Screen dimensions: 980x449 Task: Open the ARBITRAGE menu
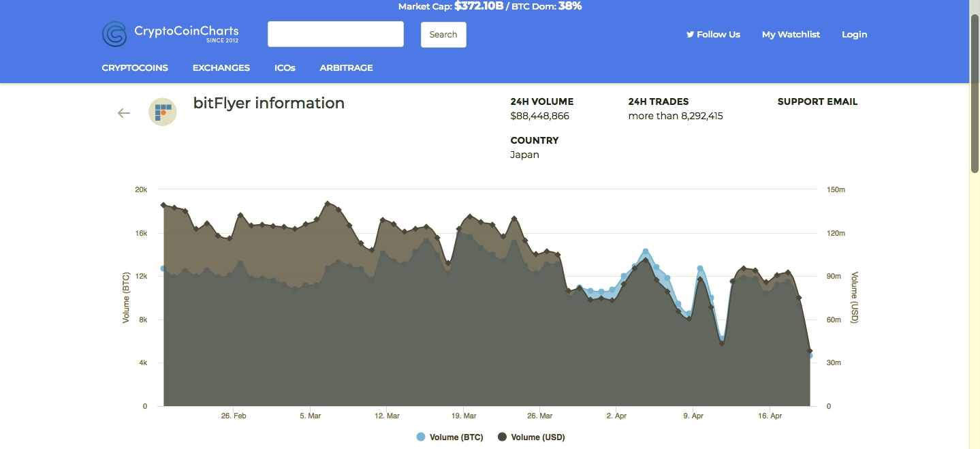click(x=347, y=68)
